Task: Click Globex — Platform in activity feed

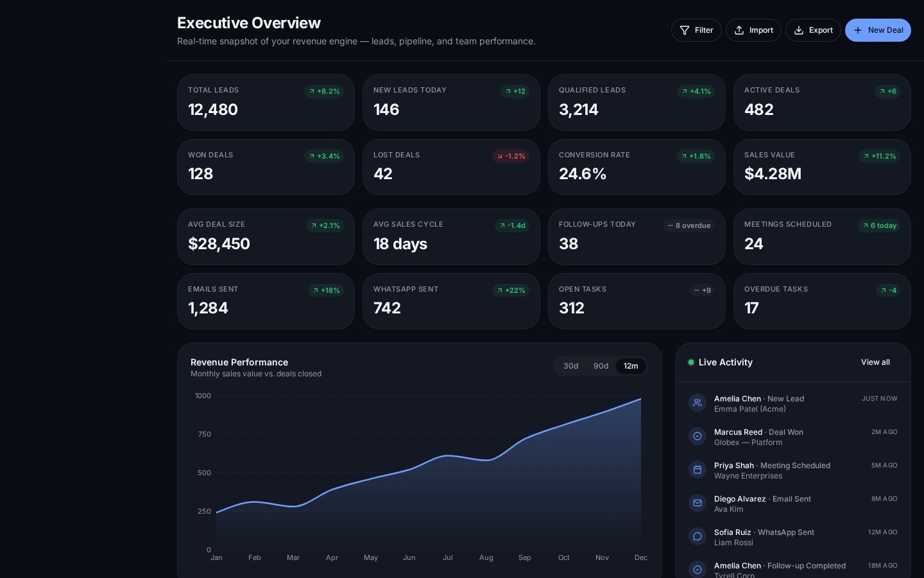Action: click(x=748, y=442)
